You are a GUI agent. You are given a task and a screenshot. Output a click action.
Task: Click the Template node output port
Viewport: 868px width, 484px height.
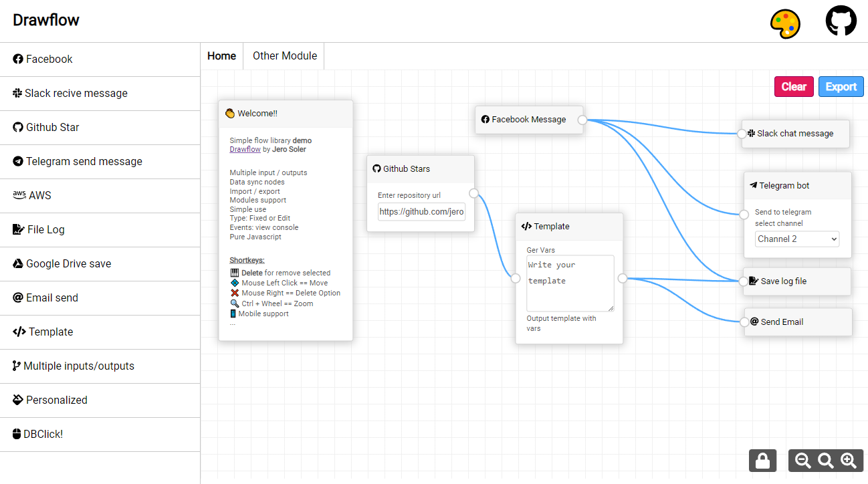623,278
